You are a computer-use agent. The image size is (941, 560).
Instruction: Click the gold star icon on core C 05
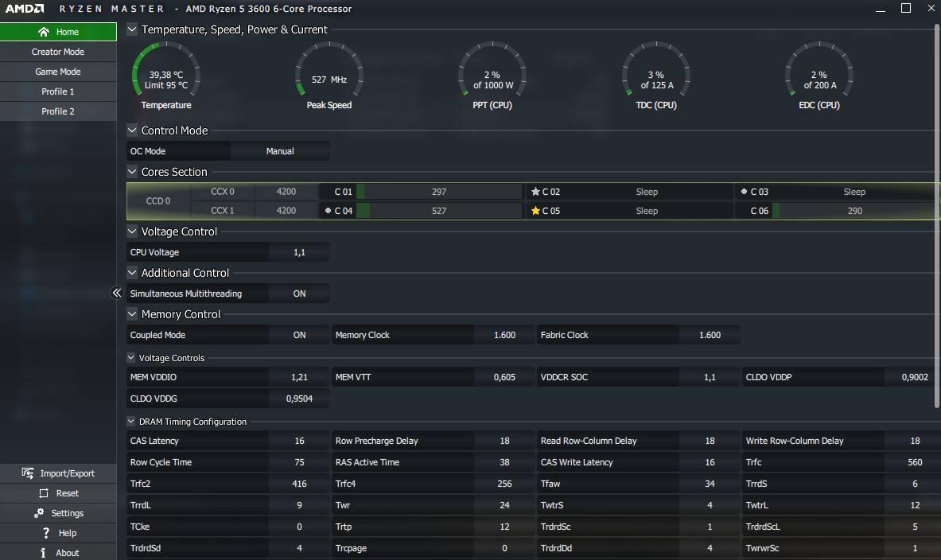(535, 211)
